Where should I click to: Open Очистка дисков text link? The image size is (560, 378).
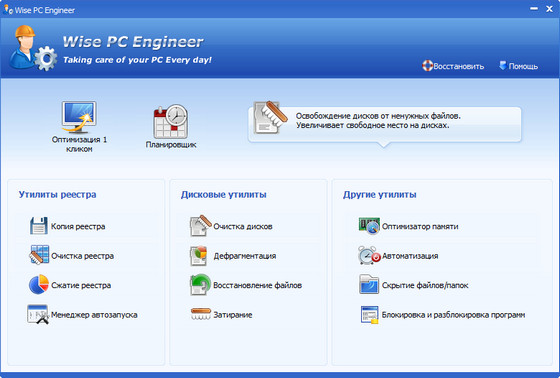(x=242, y=227)
